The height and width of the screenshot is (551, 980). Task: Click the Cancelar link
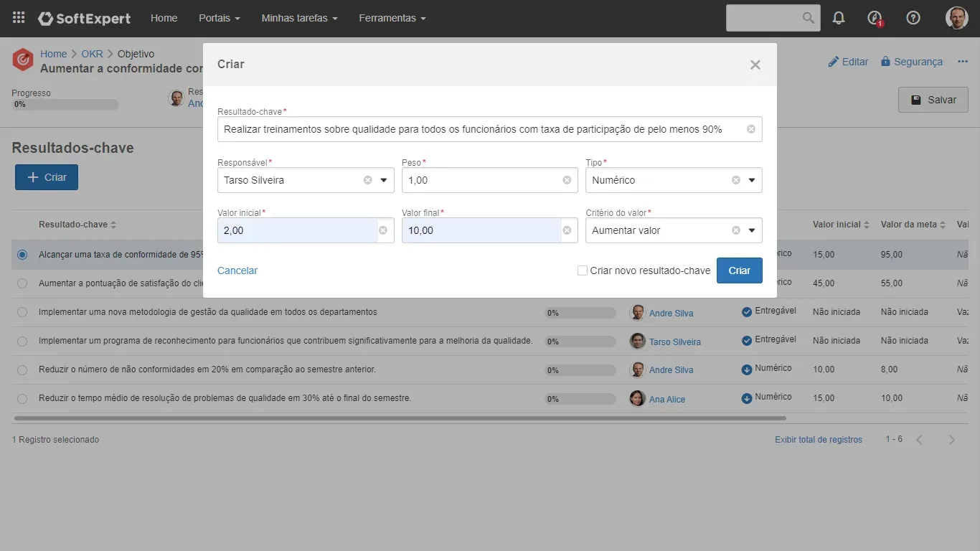[237, 270]
